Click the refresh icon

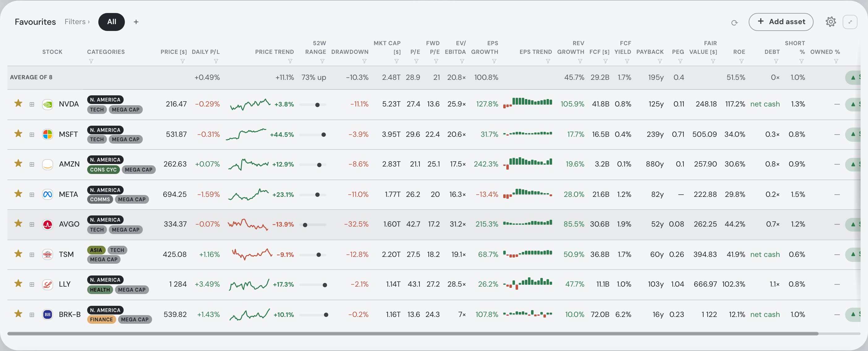734,23
